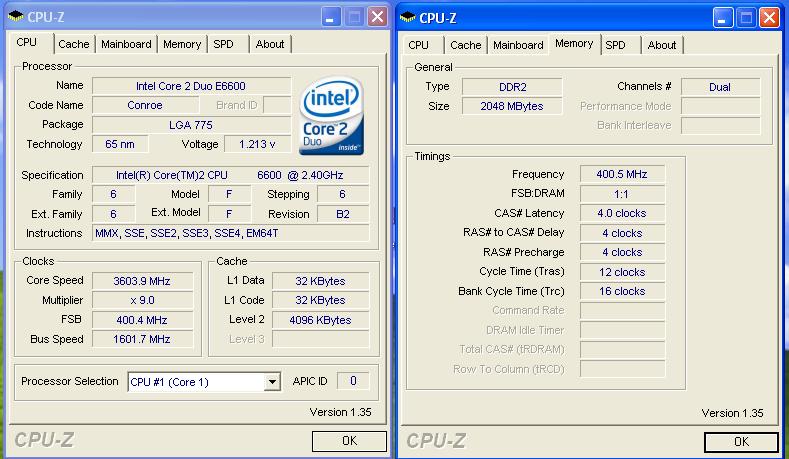This screenshot has height=459, width=789.
Task: Close the left CPU-Z window
Action: coord(377,17)
